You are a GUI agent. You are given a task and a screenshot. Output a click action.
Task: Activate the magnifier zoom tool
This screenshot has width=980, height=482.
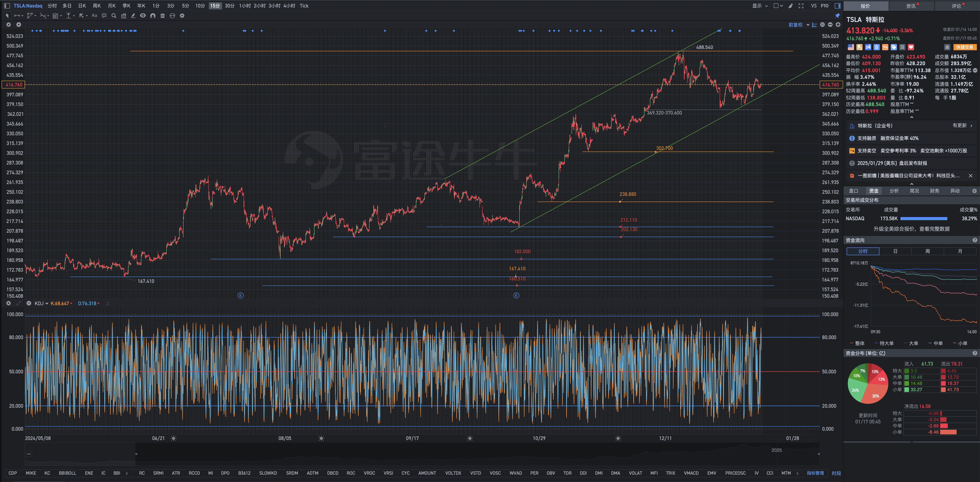(x=114, y=16)
